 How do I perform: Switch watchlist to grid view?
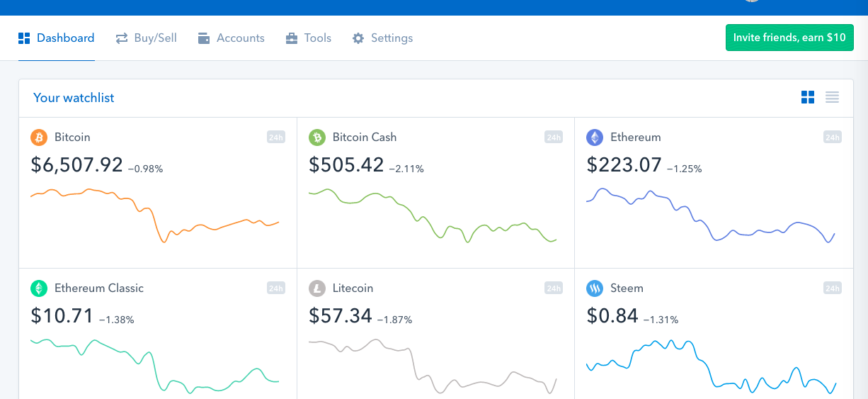(808, 98)
